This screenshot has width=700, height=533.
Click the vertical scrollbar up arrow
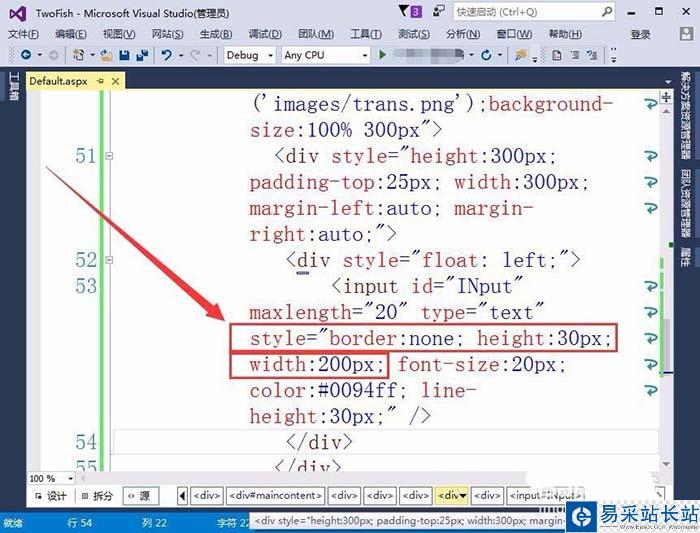tap(666, 112)
